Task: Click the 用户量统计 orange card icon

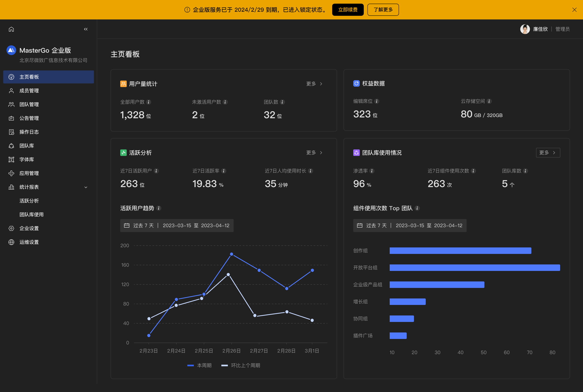Action: point(123,84)
